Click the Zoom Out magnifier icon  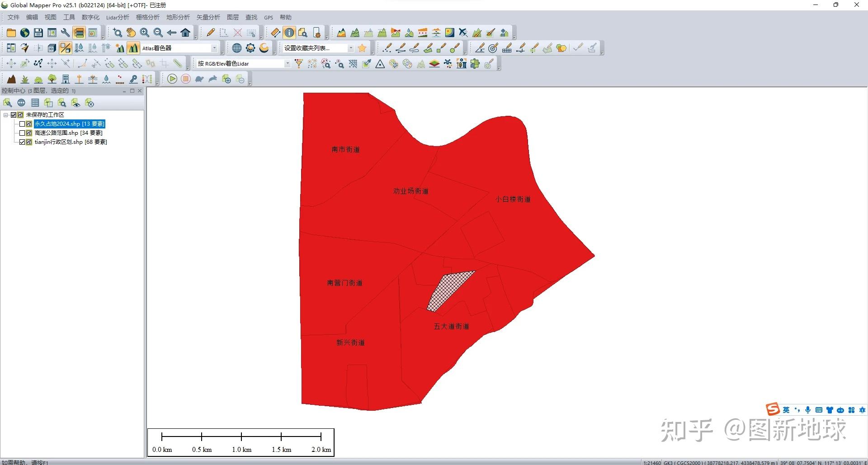(x=158, y=33)
